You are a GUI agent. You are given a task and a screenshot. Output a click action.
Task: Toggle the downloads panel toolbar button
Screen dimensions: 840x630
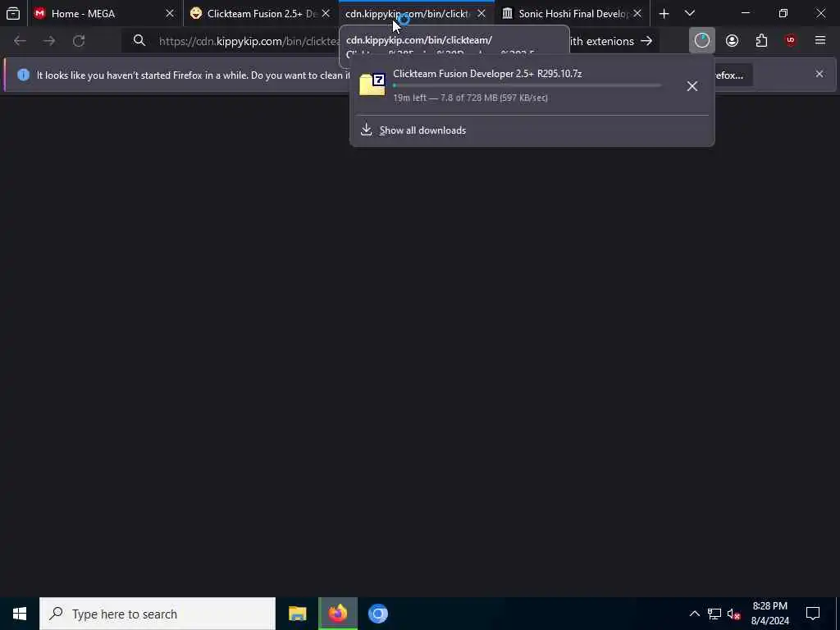pos(702,41)
